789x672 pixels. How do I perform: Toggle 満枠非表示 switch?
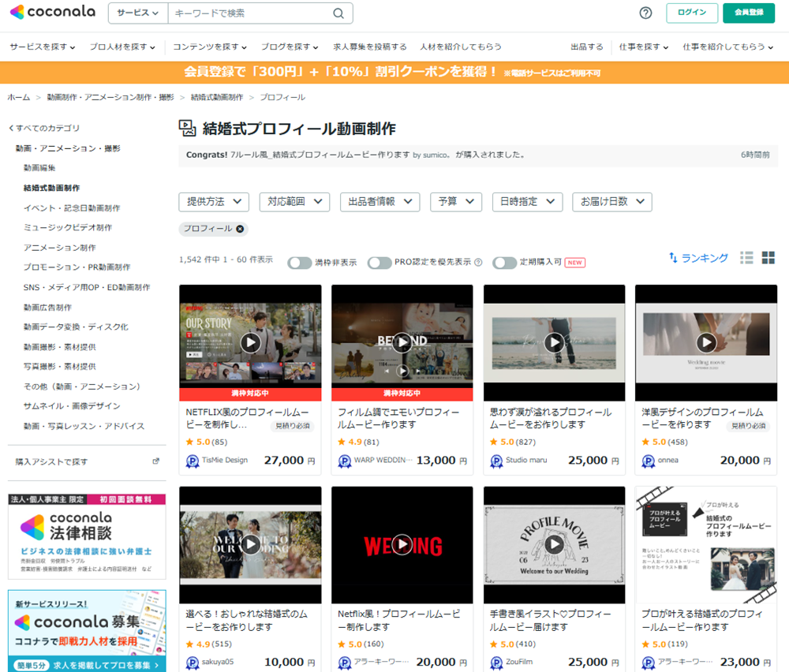pyautogui.click(x=300, y=263)
